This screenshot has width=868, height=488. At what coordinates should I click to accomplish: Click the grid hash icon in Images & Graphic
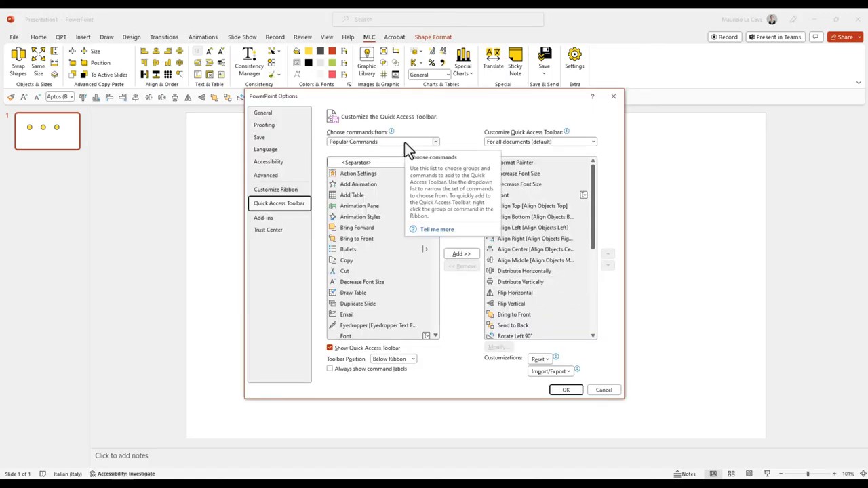pos(384,74)
